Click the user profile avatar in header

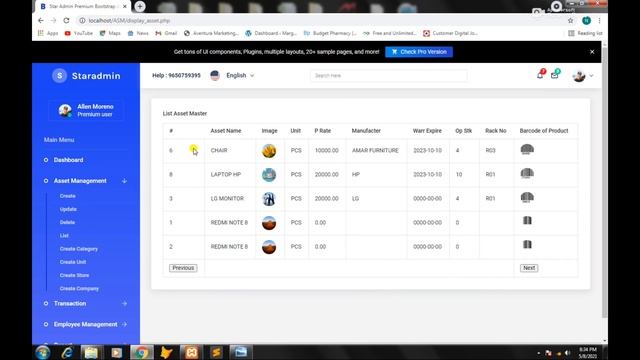[x=579, y=76]
